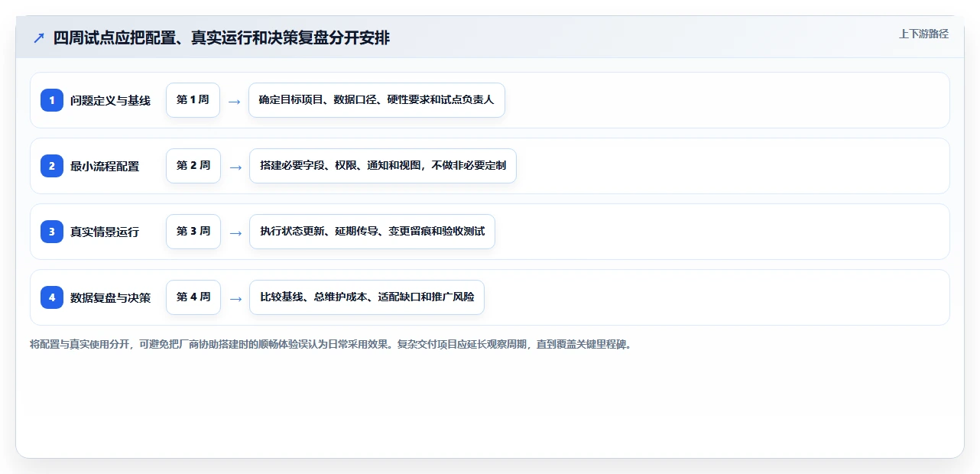Screen dimensions: 980x474
Task: Click the 最小流程配置 step label
Action: click(x=105, y=166)
